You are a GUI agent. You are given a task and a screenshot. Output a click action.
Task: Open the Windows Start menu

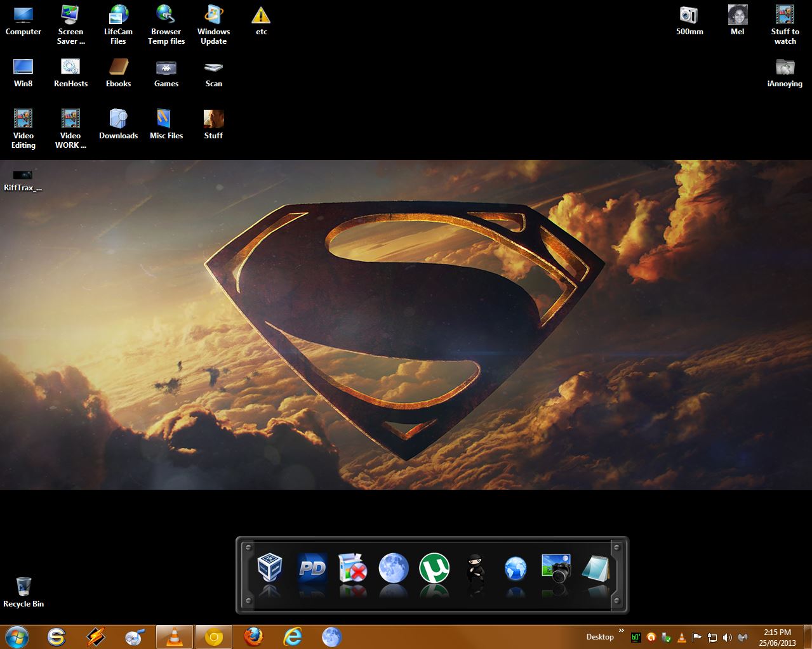coord(17,636)
